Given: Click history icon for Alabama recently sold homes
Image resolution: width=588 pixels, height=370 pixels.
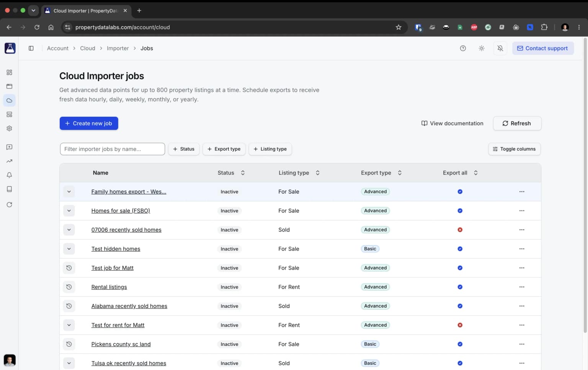Looking at the screenshot, I should coord(69,306).
